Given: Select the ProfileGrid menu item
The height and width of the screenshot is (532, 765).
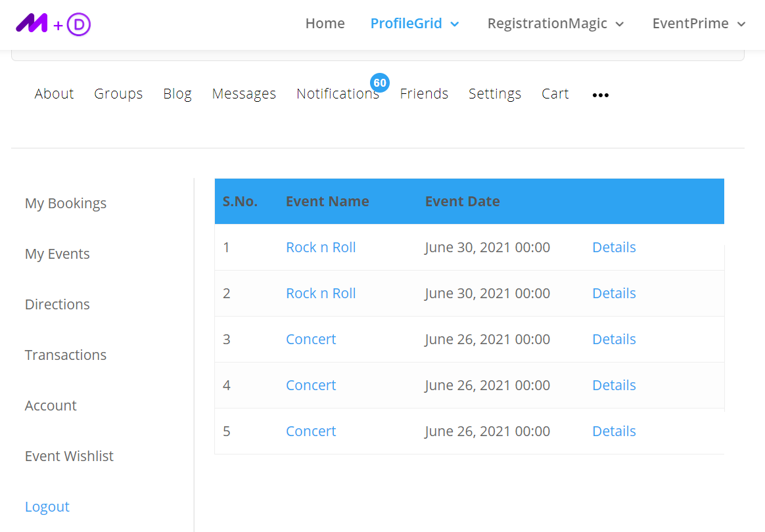Looking at the screenshot, I should point(406,23).
